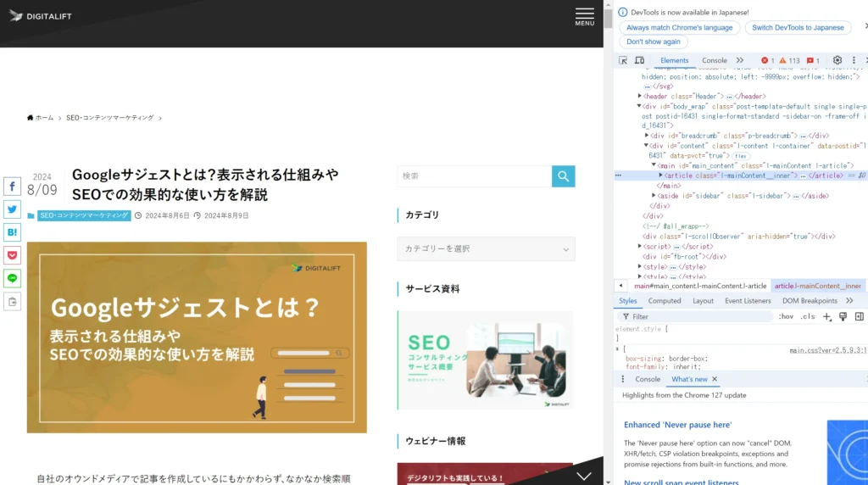The width and height of the screenshot is (868, 485).
Task: Open Console tab in bottom drawer
Action: [x=648, y=379]
